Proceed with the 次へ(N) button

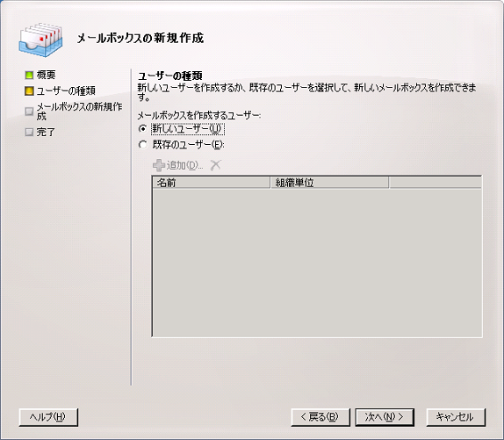pos(385,417)
